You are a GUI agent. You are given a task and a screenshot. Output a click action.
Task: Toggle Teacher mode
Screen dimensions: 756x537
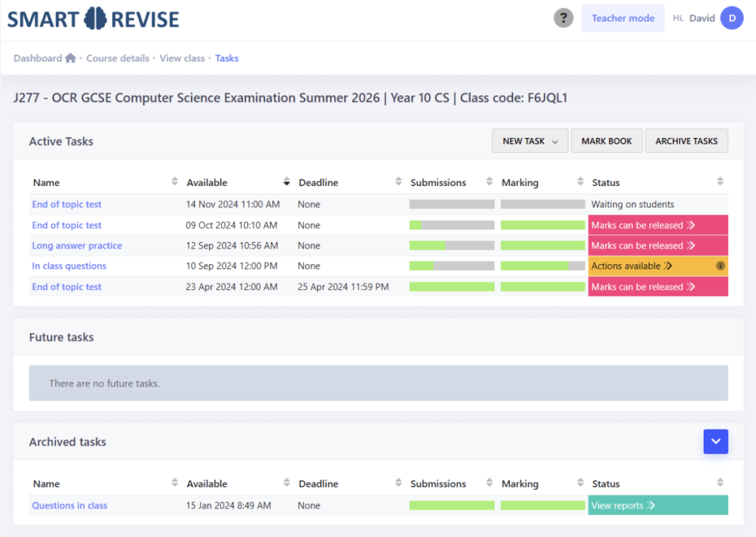622,18
